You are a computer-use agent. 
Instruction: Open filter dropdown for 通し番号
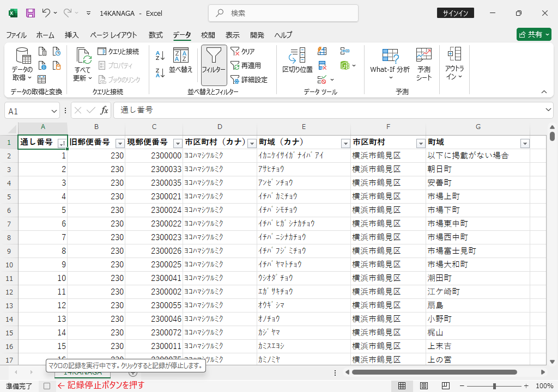[x=62, y=143]
